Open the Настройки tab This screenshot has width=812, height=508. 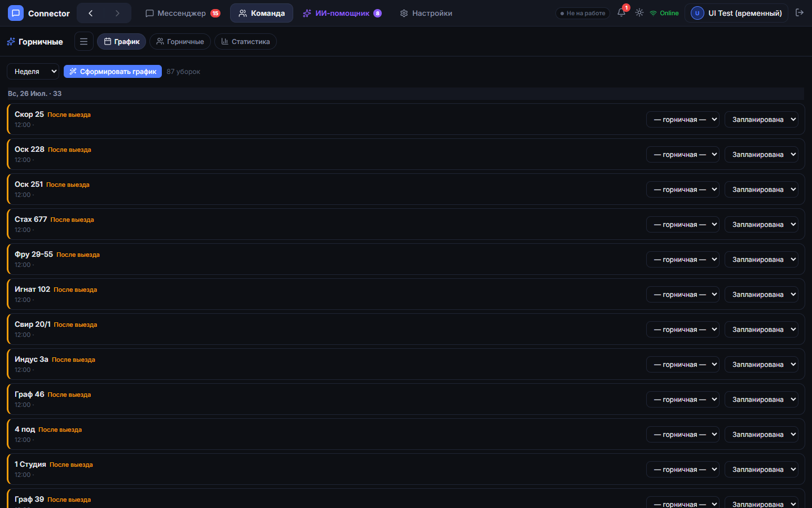(426, 13)
